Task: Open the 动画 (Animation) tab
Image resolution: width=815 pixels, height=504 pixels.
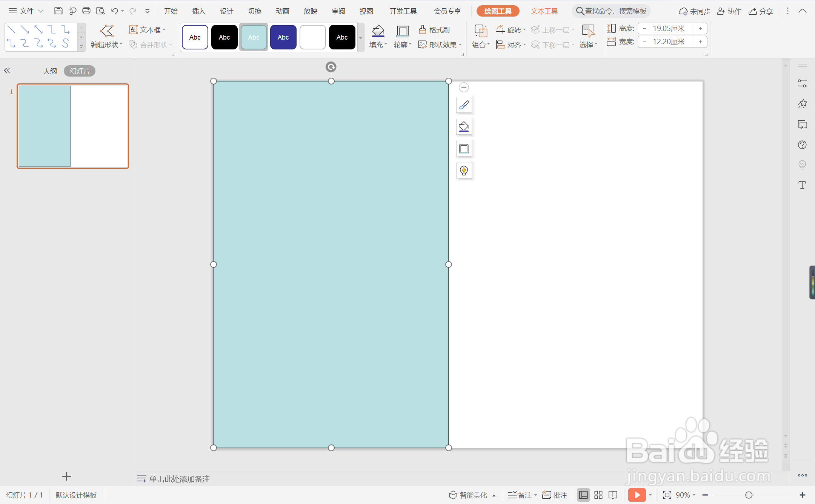Action: coord(282,11)
